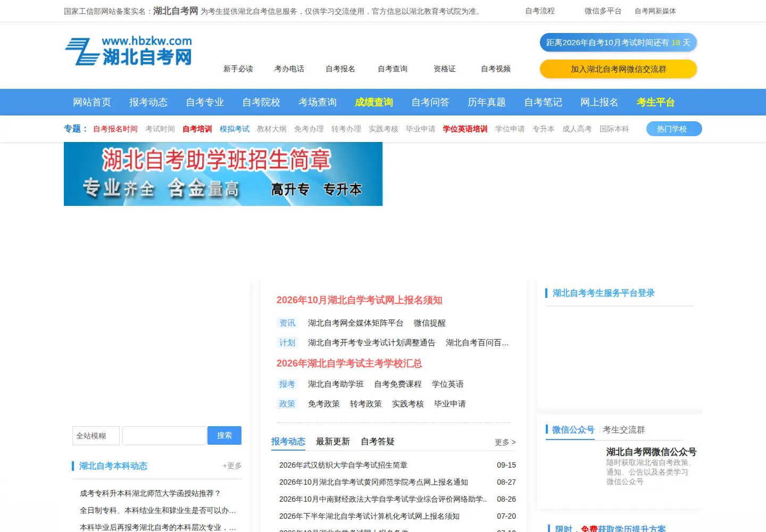Open the 资格证 header link
The width and height of the screenshot is (766, 532).
click(445, 69)
